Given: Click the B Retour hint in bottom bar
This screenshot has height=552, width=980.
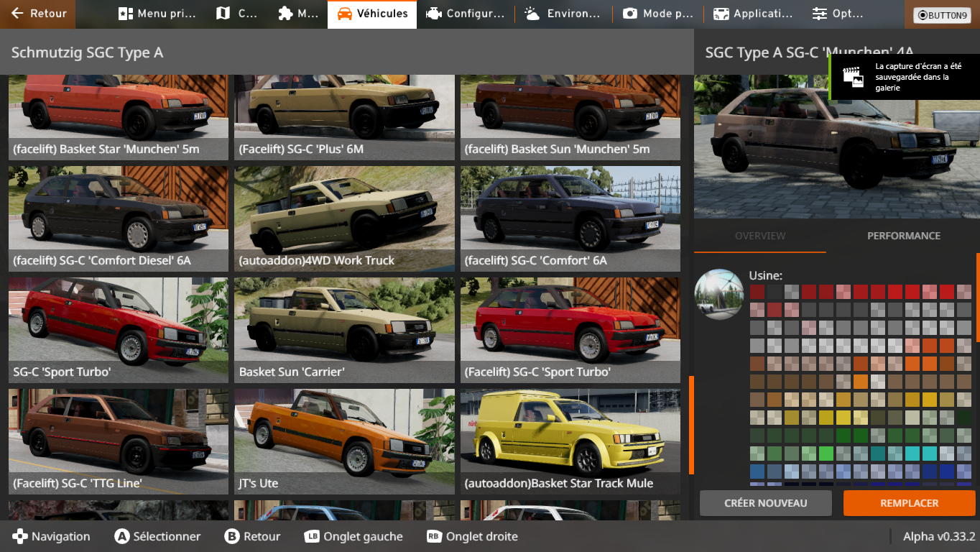Looking at the screenshot, I should pyautogui.click(x=252, y=536).
